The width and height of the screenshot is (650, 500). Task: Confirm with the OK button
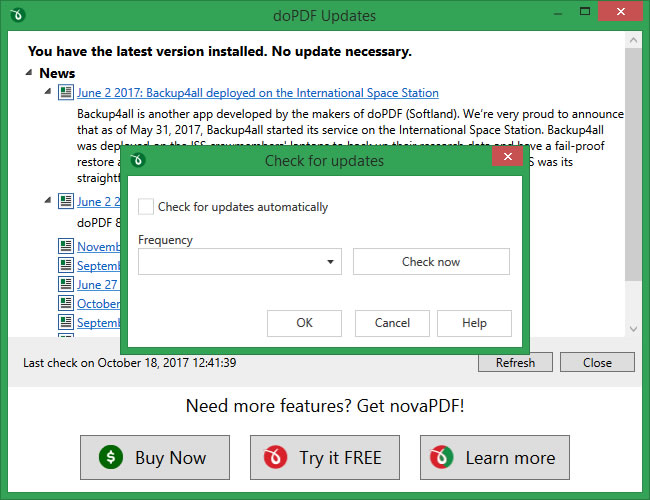tap(304, 323)
